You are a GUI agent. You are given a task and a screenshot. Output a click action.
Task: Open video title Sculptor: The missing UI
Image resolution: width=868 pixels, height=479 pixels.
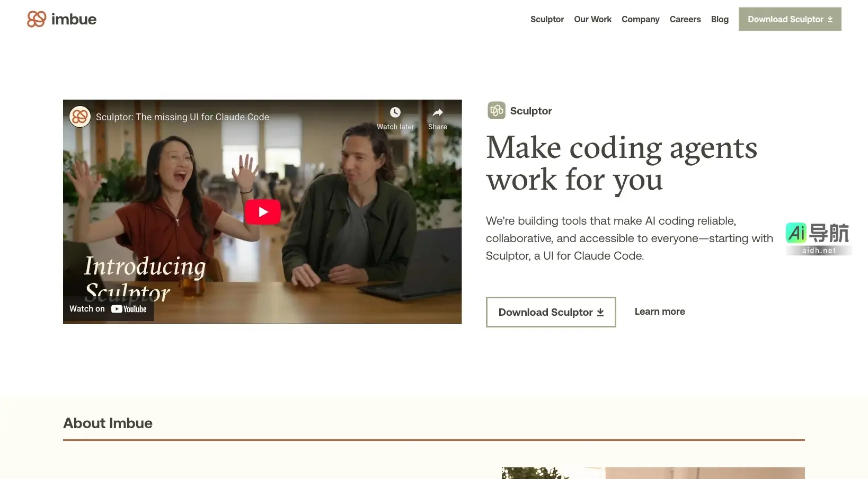coord(182,117)
